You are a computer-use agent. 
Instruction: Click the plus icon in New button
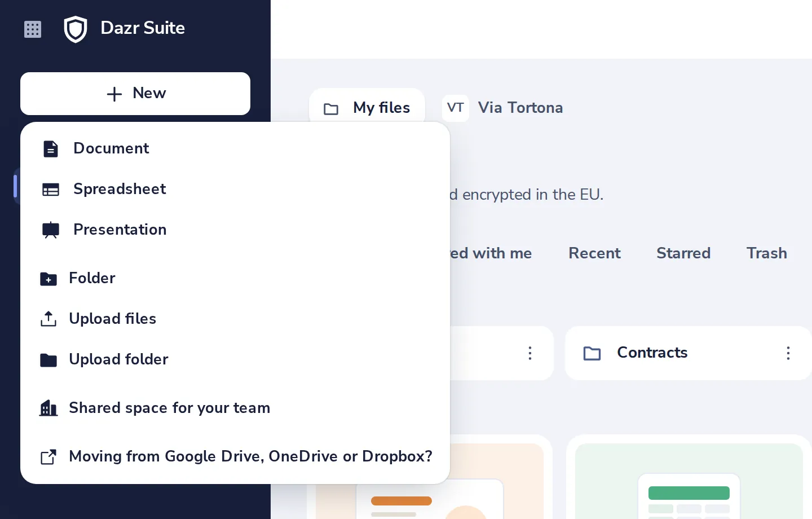coord(114,94)
